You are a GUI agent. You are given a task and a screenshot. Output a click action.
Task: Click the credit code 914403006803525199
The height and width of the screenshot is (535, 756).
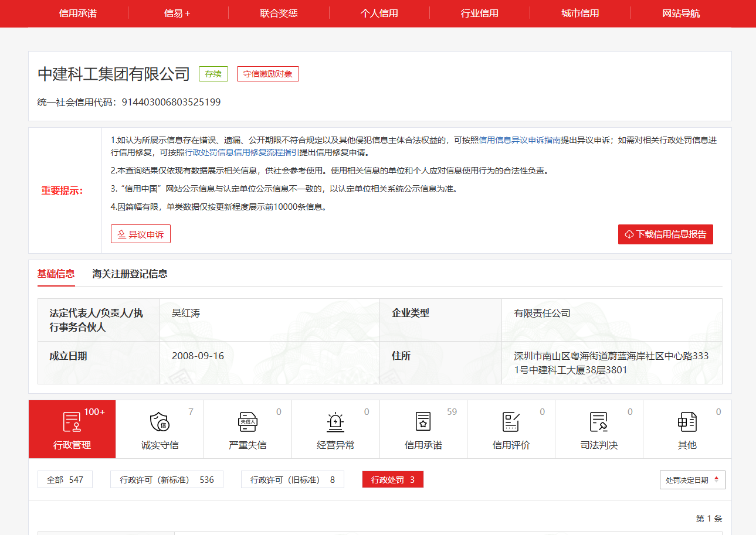click(171, 103)
